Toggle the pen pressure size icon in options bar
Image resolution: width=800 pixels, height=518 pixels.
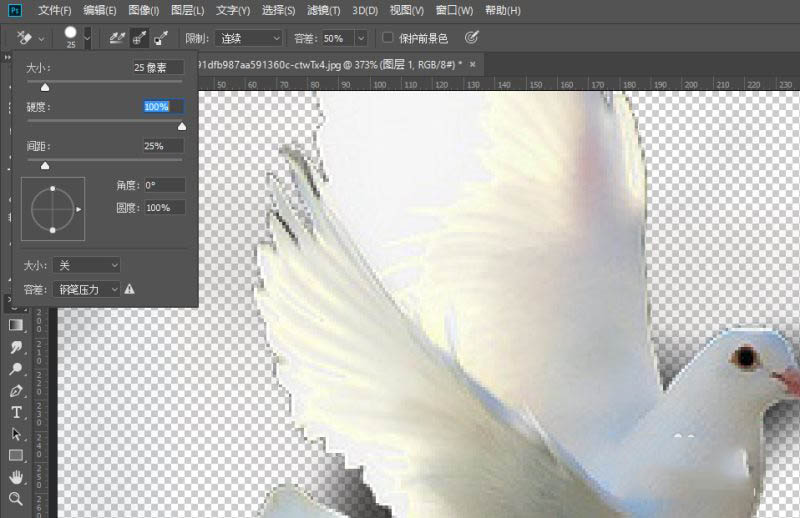(x=471, y=38)
